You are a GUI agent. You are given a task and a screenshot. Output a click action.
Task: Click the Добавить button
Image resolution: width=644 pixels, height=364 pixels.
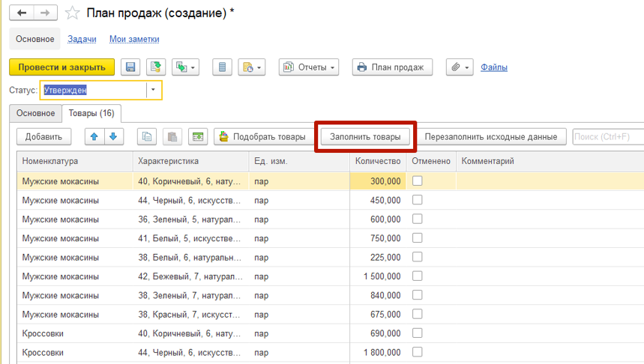tap(43, 136)
